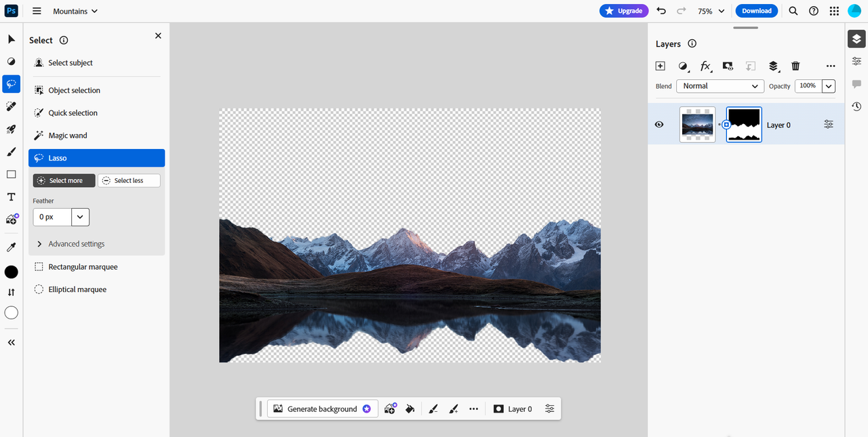Open the user profile avatar
Image resolution: width=868 pixels, height=437 pixels.
[x=854, y=11]
